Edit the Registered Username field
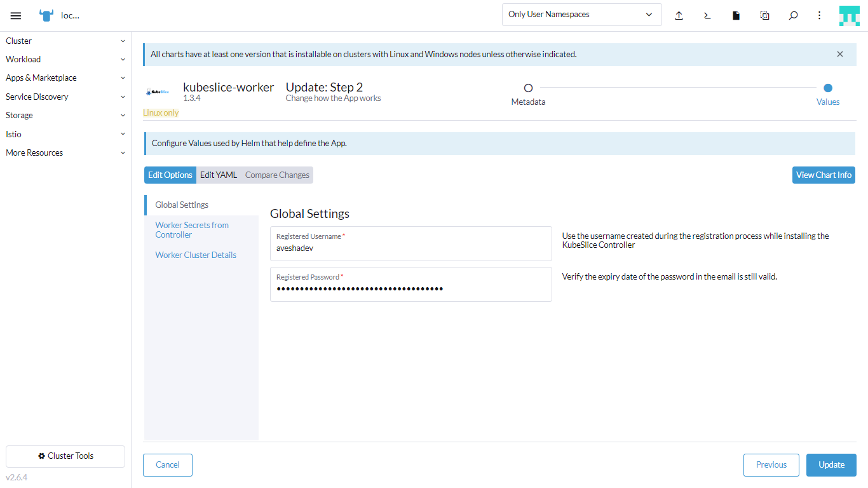Viewport: 868px width, 488px height. pos(411,243)
